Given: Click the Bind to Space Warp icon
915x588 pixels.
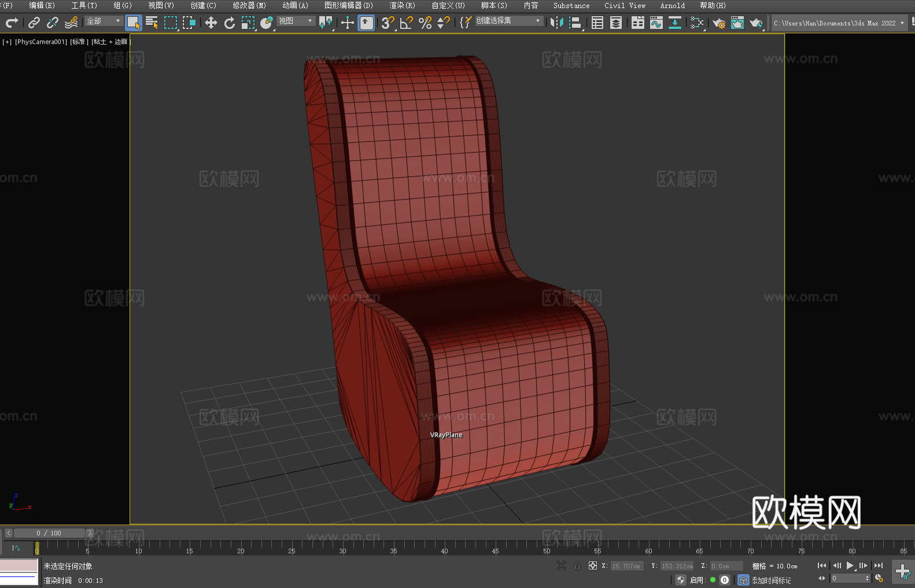Looking at the screenshot, I should 71,23.
